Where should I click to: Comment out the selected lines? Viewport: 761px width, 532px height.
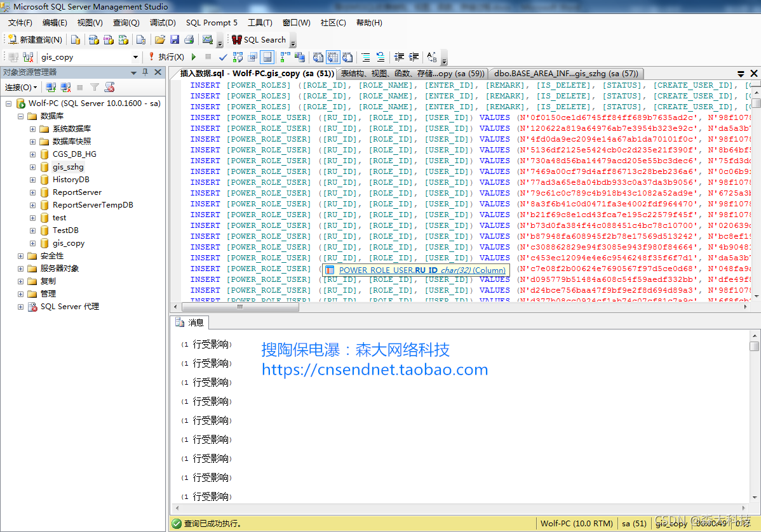click(365, 57)
